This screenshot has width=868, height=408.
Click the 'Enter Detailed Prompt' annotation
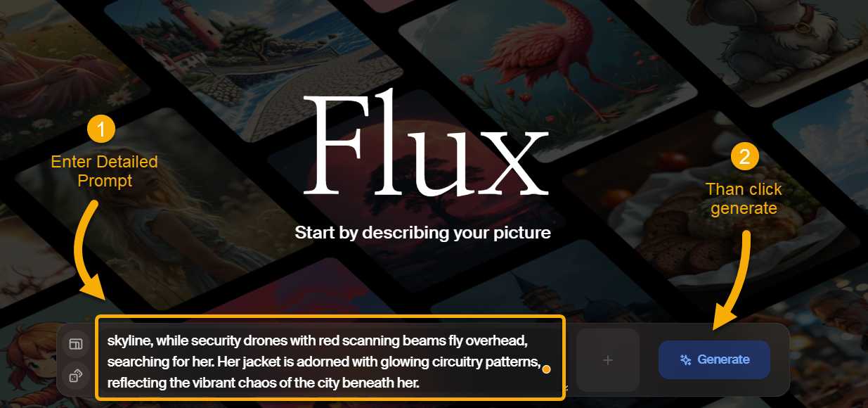pyautogui.click(x=105, y=172)
